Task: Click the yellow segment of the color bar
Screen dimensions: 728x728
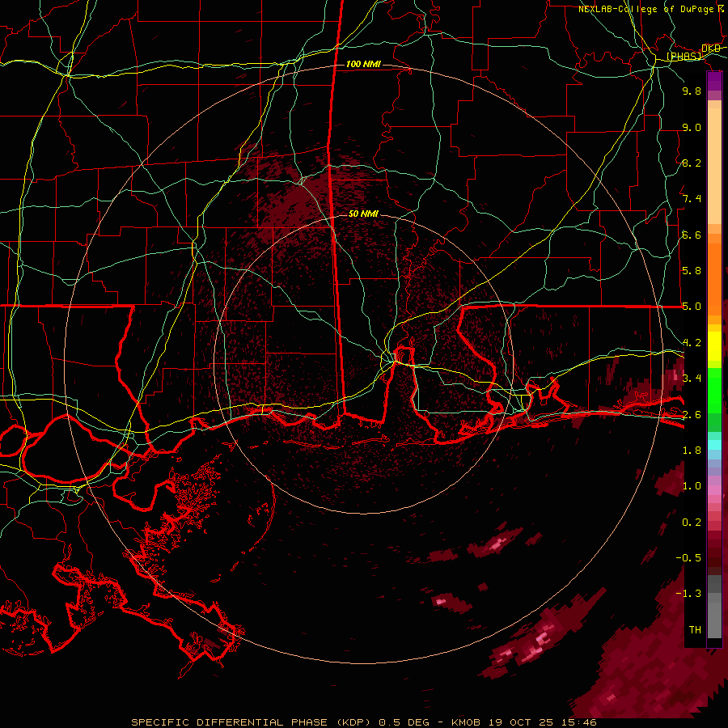Action: [714, 346]
